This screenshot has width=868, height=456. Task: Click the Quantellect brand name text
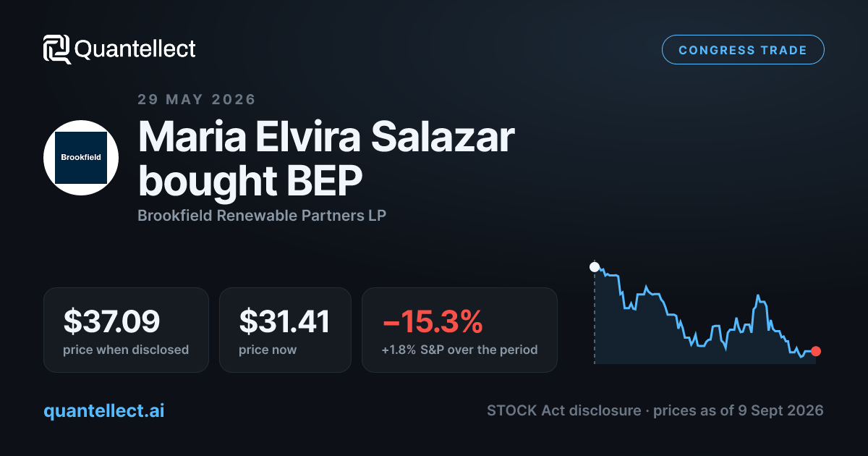click(x=135, y=49)
